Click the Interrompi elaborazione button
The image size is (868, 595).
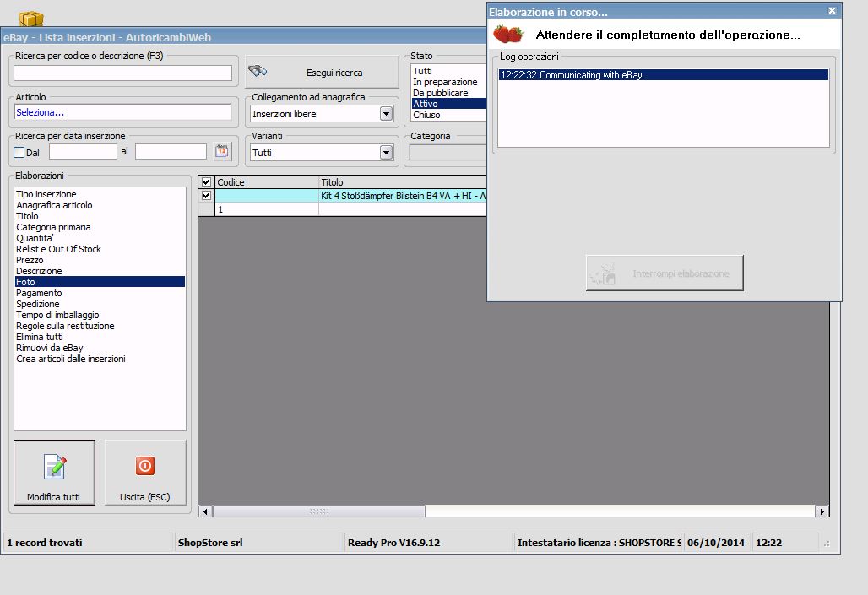(665, 273)
